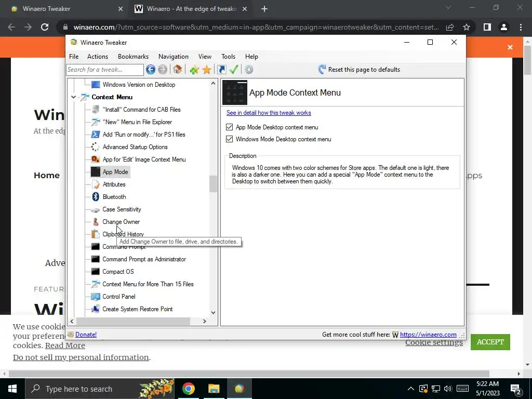Click the Windows Version on Desktop icon
Viewport: 532px width, 399px height.
coord(96,85)
